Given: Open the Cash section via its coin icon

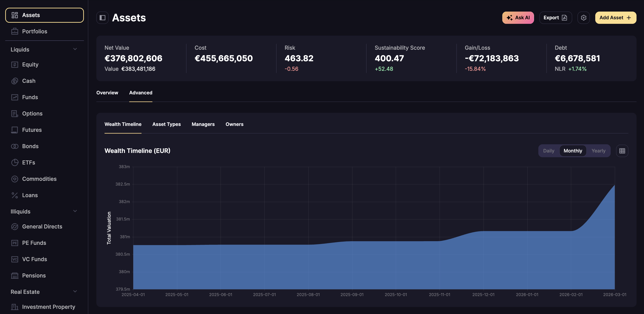Looking at the screenshot, I should pos(15,81).
